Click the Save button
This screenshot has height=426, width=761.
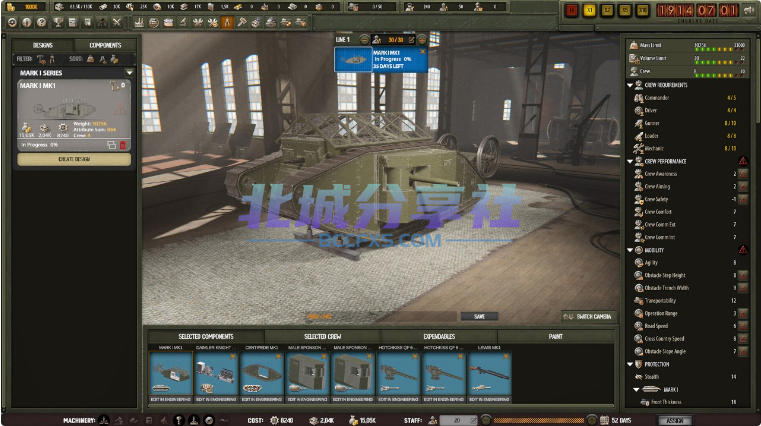click(x=480, y=316)
